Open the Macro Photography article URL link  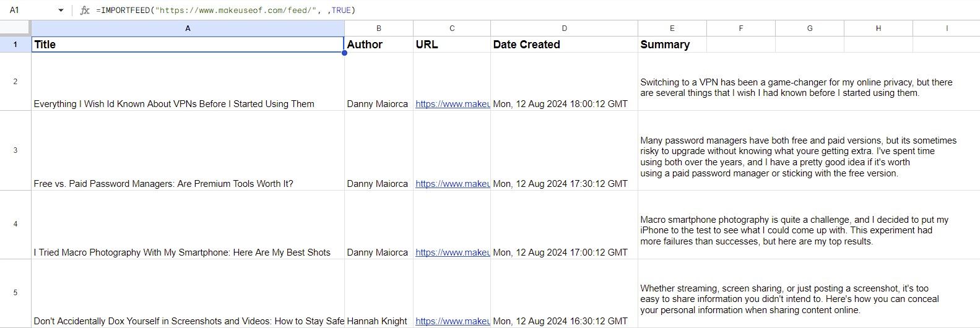(x=452, y=252)
